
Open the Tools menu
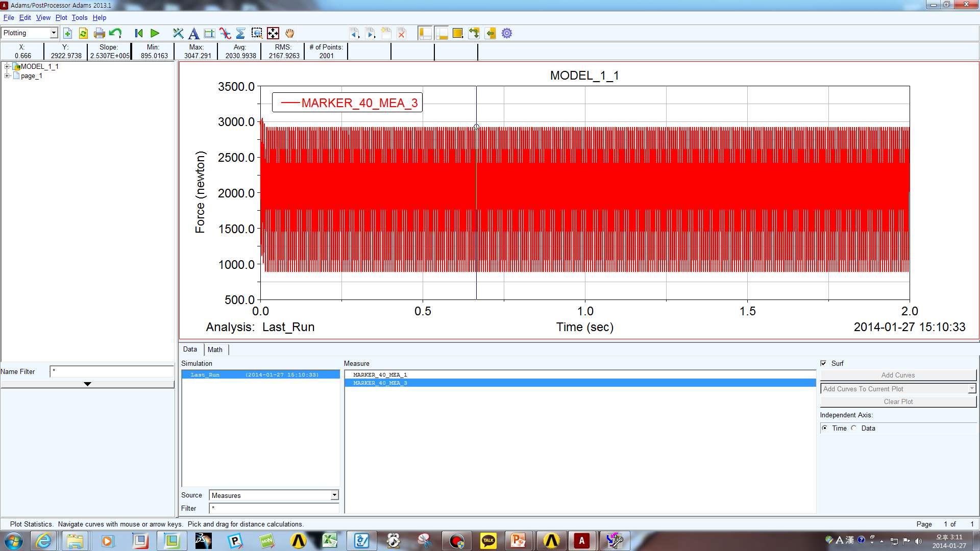click(79, 17)
